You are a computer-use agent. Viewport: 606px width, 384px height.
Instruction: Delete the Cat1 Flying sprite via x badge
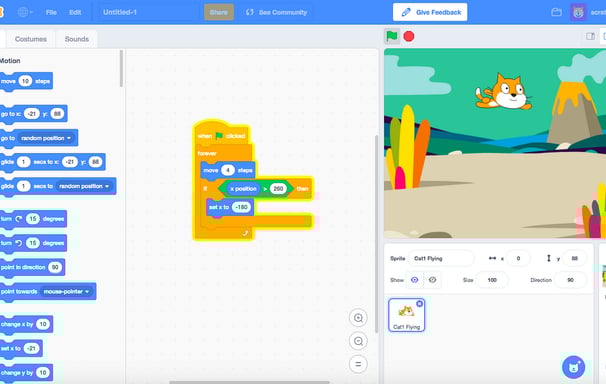[419, 304]
